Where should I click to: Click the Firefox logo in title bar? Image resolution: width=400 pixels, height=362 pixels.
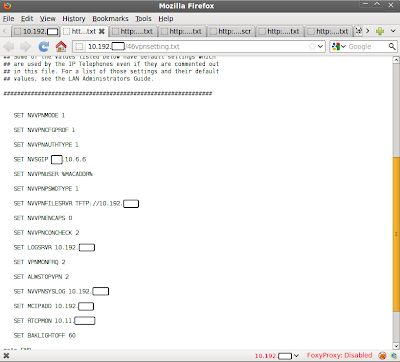pos(7,6)
